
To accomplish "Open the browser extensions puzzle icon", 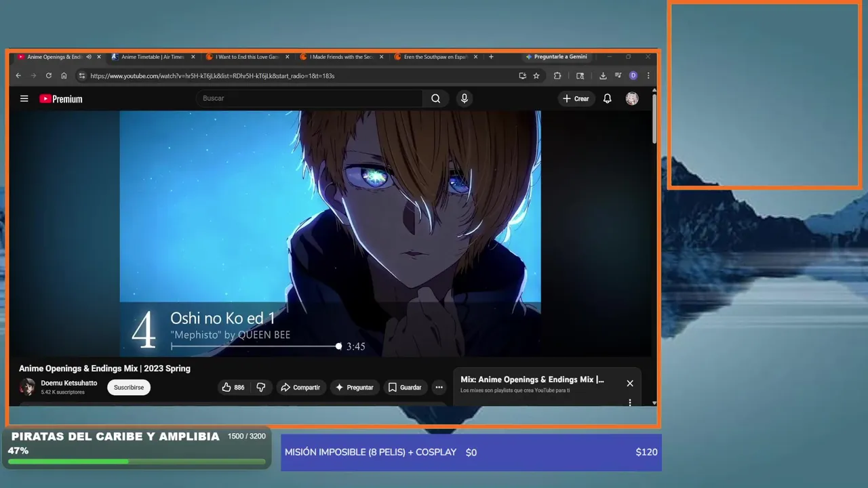I will 557,76.
